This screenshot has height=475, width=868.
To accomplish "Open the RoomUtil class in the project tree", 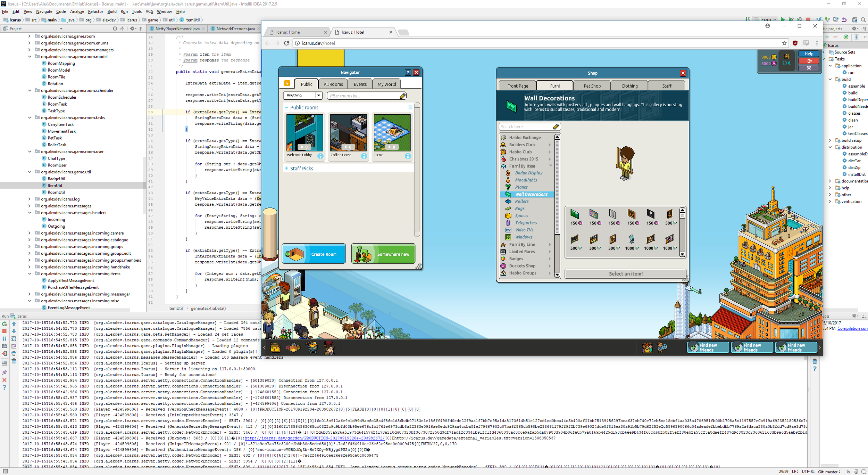I will click(56, 192).
